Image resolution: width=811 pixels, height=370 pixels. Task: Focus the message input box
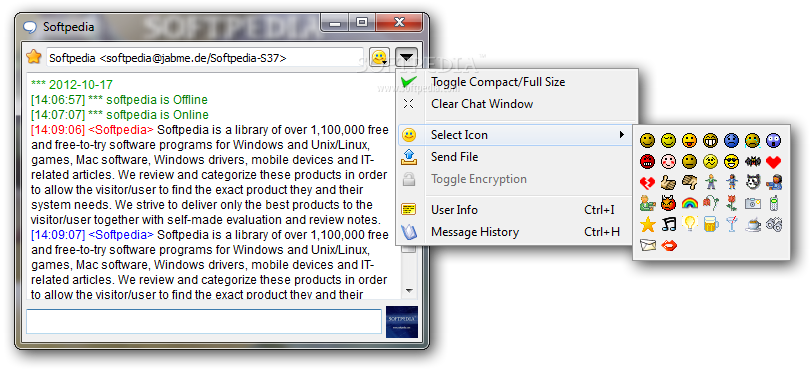point(204,321)
